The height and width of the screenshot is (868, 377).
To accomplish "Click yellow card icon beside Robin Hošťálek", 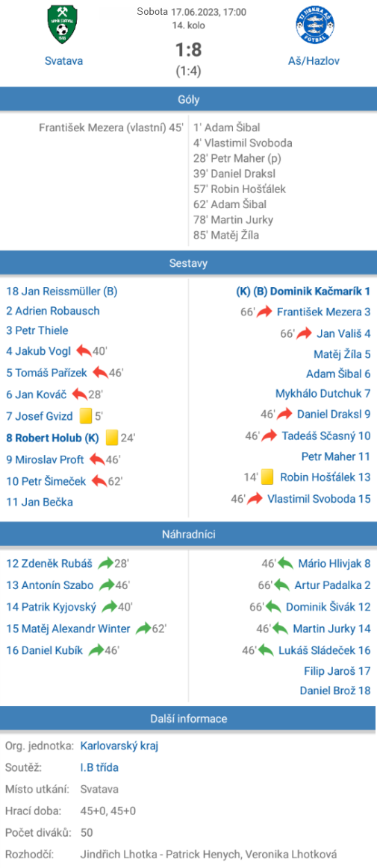I will 267,477.
